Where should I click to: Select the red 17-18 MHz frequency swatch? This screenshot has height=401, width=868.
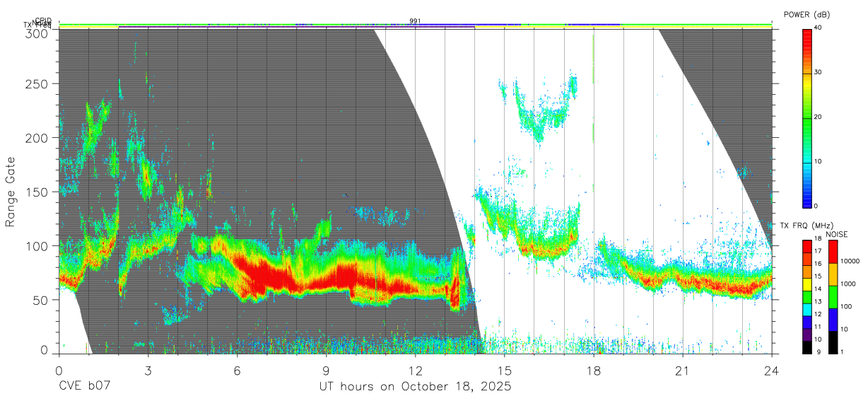[x=807, y=247]
